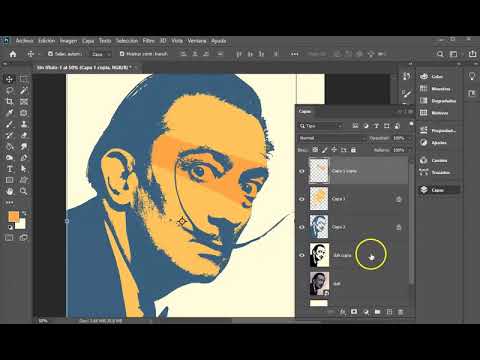Hide the Capa 2 layer eye
Viewport: 480px width, 360px height.
click(x=302, y=227)
